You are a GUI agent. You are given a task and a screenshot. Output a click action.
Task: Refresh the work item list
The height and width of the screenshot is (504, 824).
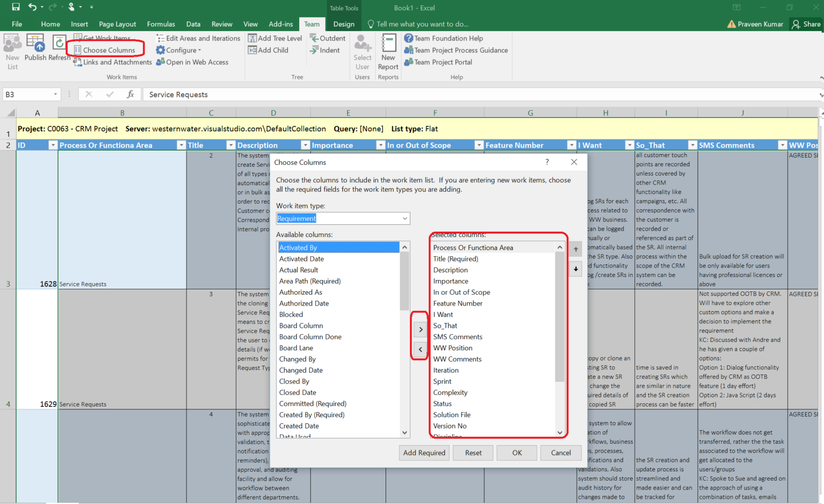(59, 48)
